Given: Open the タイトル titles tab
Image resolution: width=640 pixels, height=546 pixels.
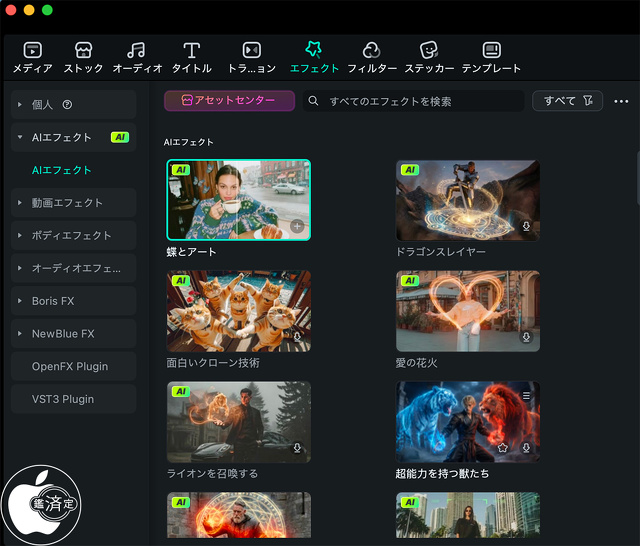Looking at the screenshot, I should (191, 58).
